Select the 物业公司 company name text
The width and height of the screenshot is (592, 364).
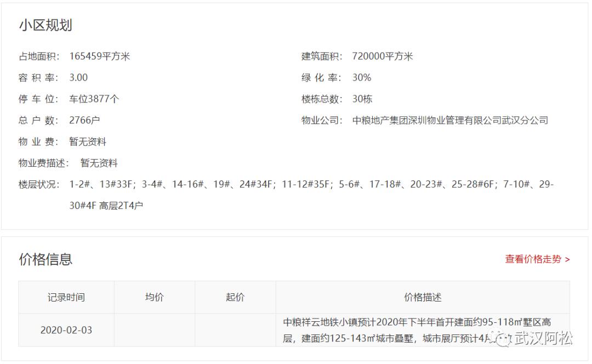pyautogui.click(x=449, y=121)
